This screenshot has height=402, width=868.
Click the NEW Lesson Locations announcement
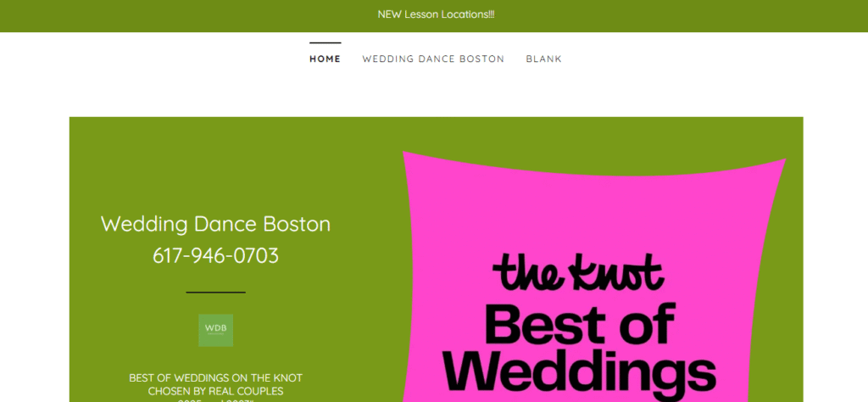436,15
